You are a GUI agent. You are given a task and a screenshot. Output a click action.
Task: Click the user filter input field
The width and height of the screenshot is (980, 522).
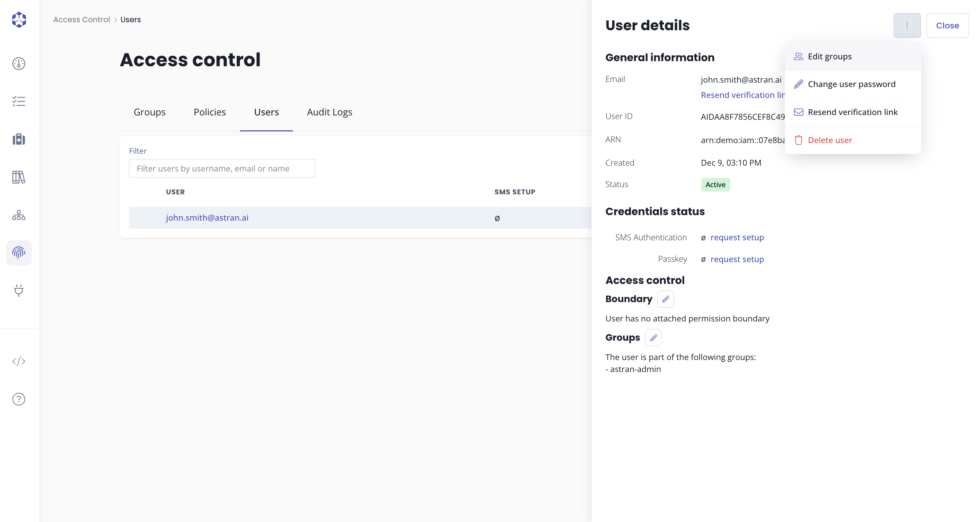tap(222, 168)
